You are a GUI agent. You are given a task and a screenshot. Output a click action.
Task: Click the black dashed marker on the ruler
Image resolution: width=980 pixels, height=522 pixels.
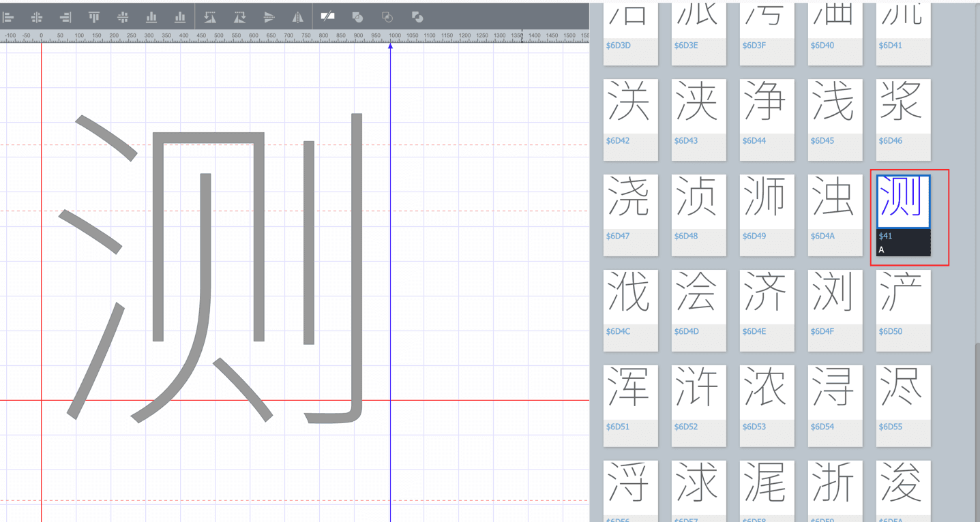[522, 36]
